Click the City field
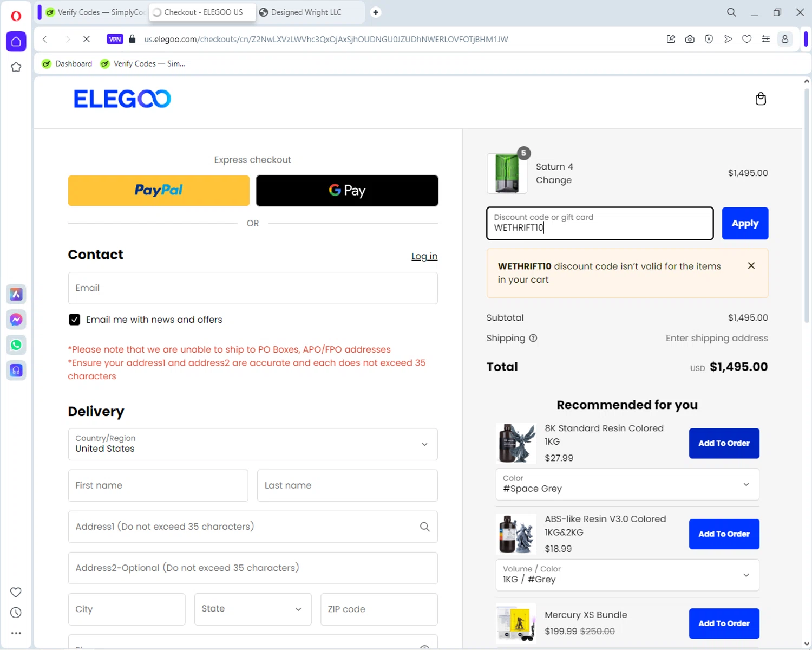 [x=127, y=609]
